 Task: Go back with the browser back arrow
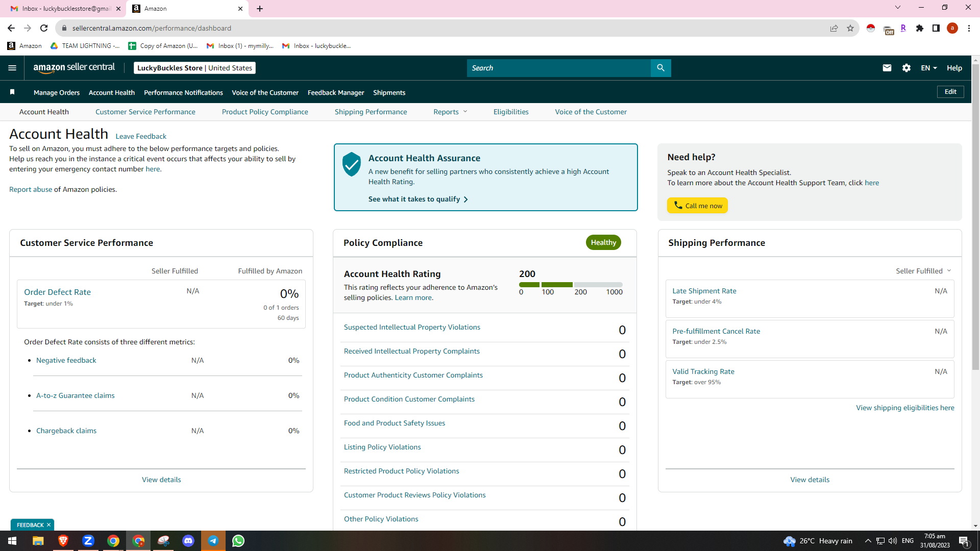11,28
